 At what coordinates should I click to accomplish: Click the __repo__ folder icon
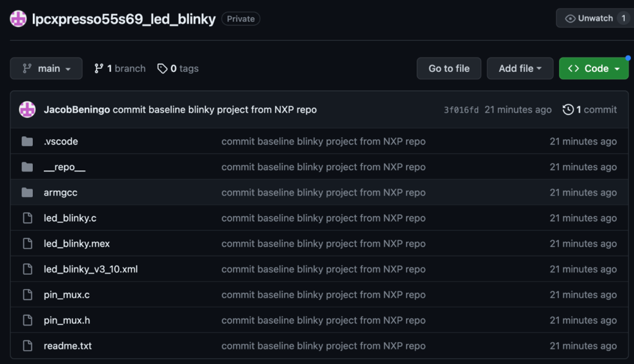pos(27,167)
